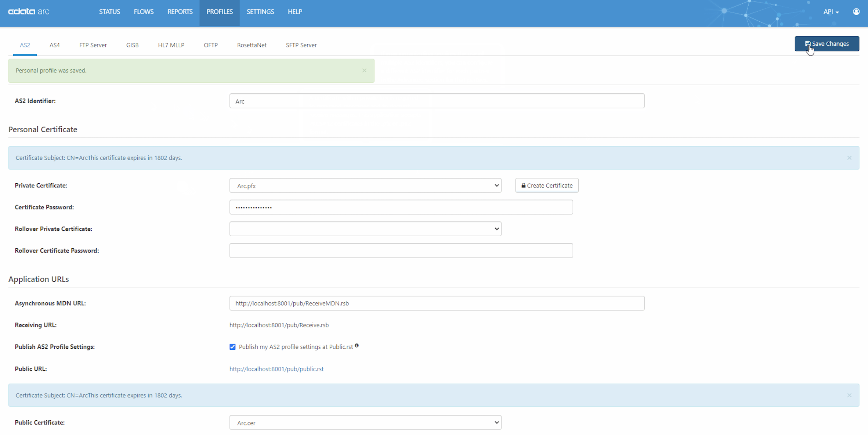The image size is (868, 435).
Task: Expand the Rollover Private Certificate dropdown
Action: (365, 229)
